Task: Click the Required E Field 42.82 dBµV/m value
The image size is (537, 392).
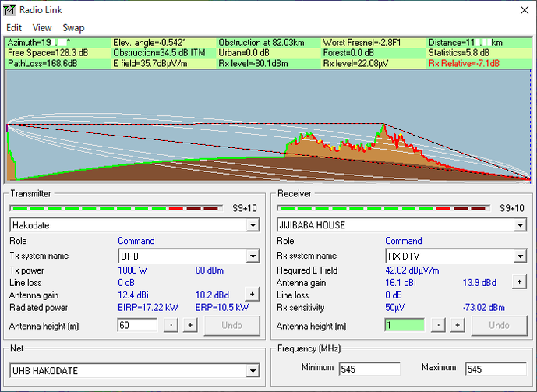Action: click(x=412, y=270)
